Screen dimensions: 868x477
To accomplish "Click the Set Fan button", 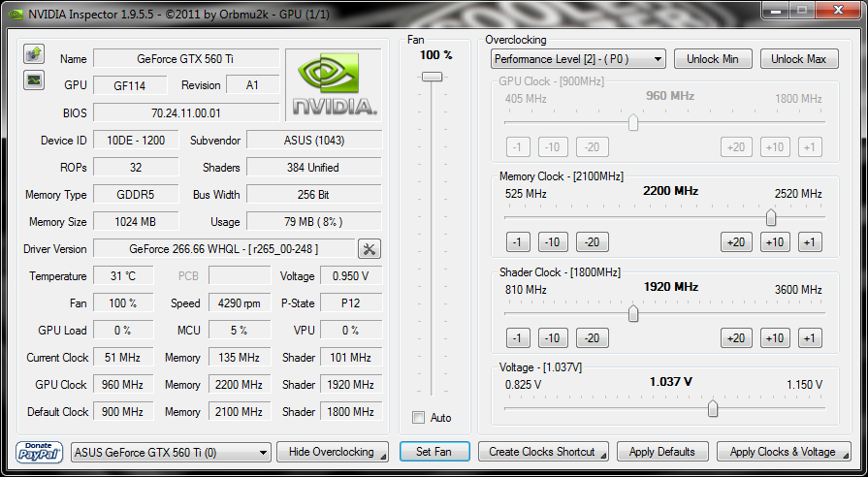I will (x=434, y=452).
